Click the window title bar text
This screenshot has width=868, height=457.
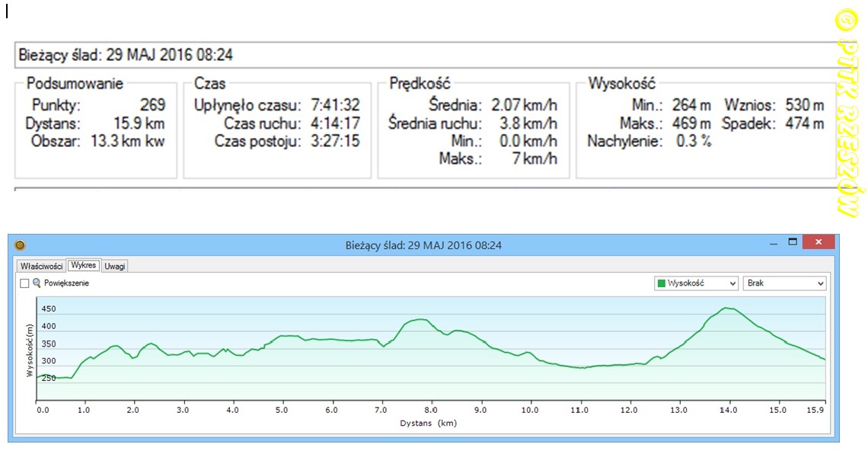click(x=423, y=244)
